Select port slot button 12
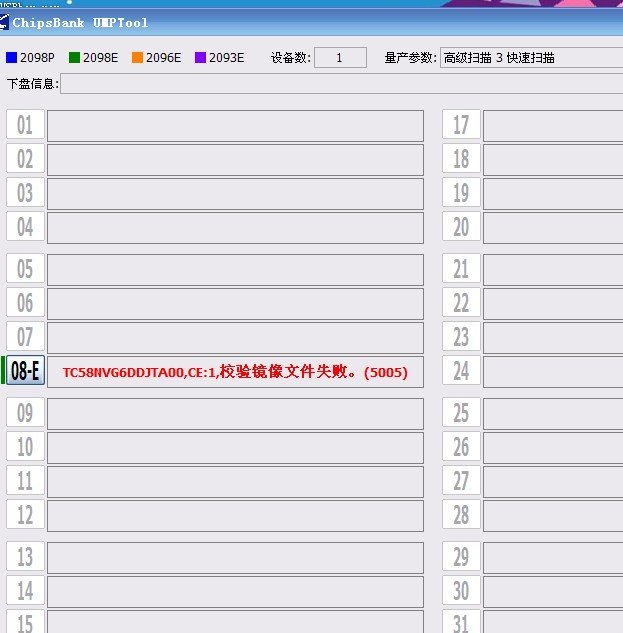The height and width of the screenshot is (633, 623). (x=25, y=516)
